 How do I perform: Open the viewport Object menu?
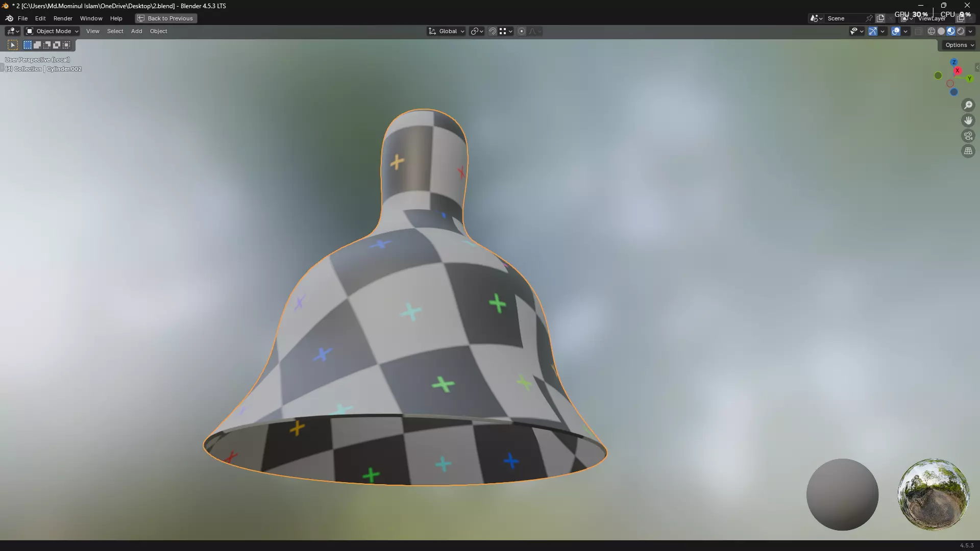(x=158, y=31)
